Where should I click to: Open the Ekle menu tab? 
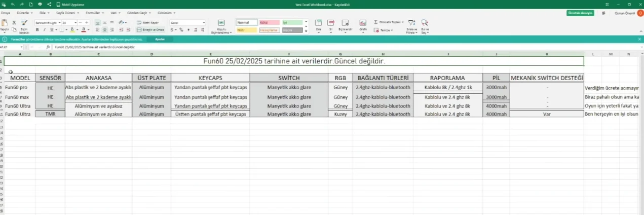click(x=45, y=13)
